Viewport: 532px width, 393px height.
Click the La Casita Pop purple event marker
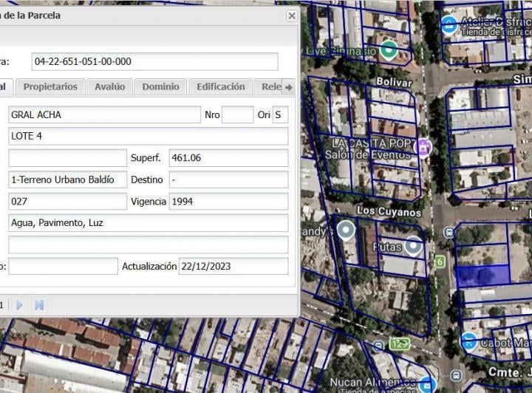(423, 148)
